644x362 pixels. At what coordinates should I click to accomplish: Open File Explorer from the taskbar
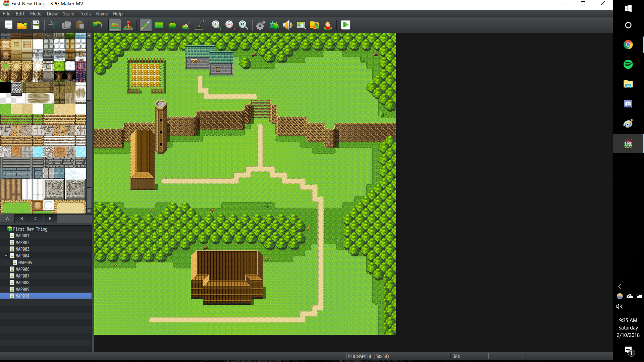click(628, 84)
